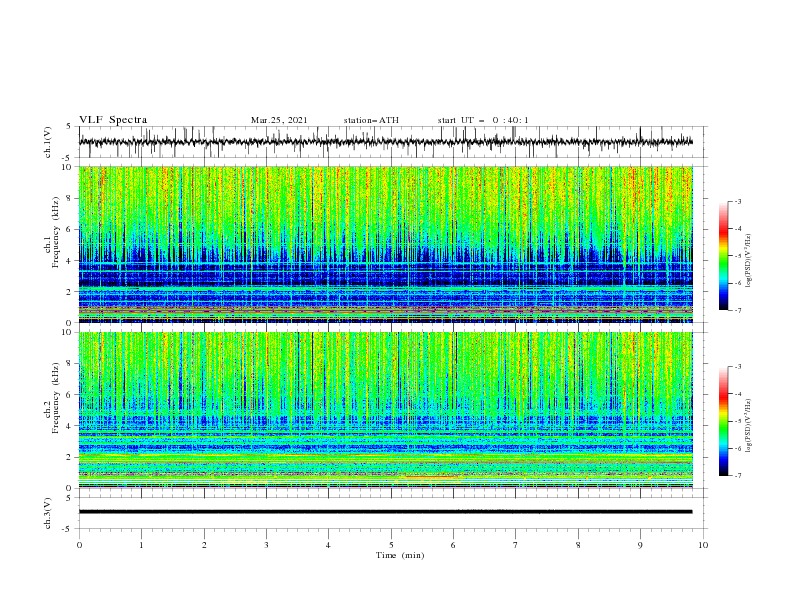Click the log(PSD) label beside ch.1 color bar

(748, 261)
